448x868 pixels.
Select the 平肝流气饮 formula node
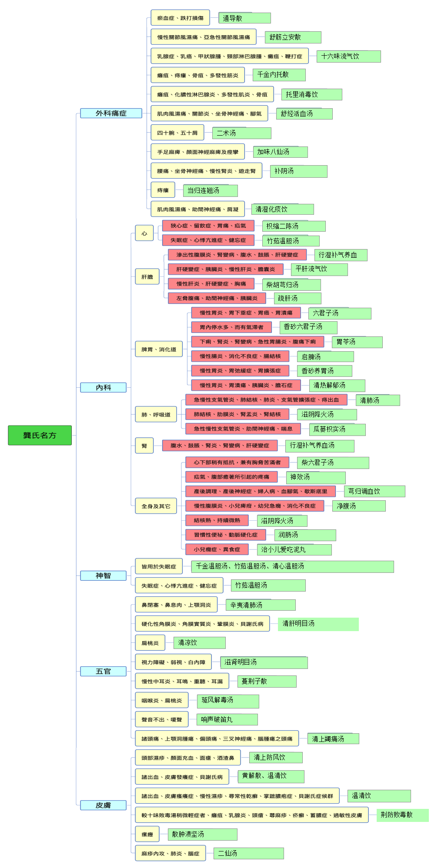pos(319,269)
